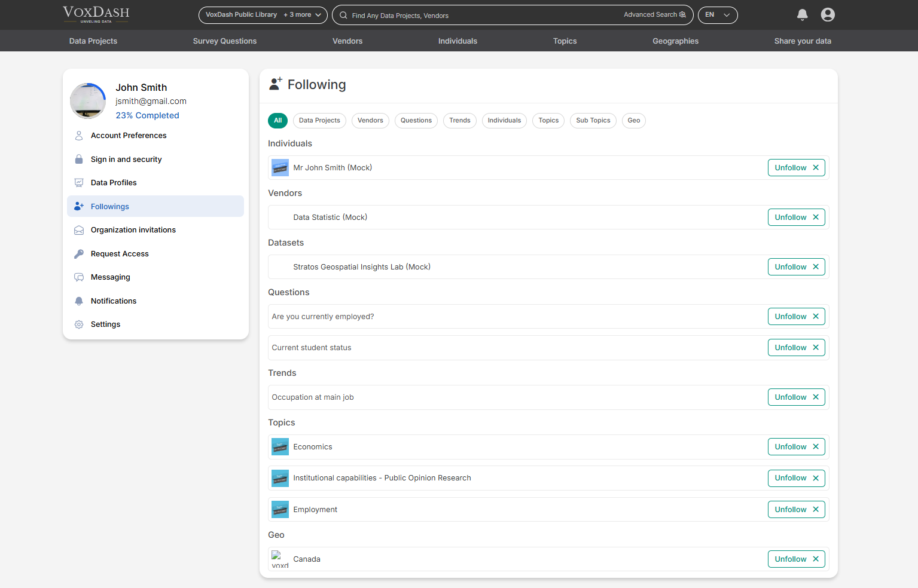Filter followings by Questions chip
The width and height of the screenshot is (918, 588).
click(416, 121)
